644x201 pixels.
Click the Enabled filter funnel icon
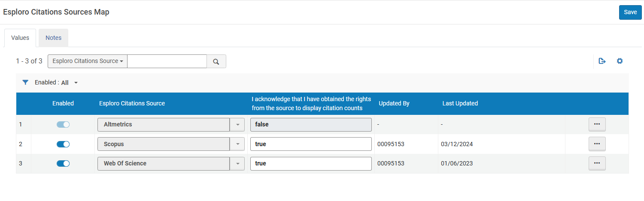[25, 82]
